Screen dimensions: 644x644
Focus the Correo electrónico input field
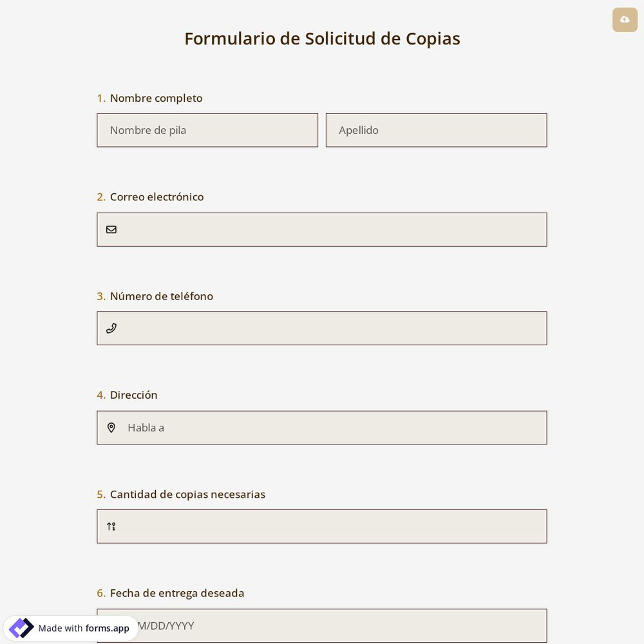[322, 229]
